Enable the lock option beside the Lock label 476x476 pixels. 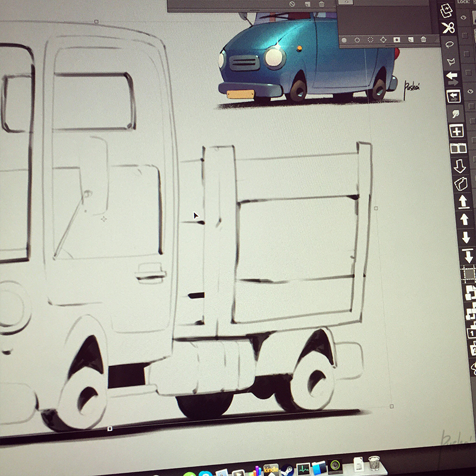click(473, 3)
